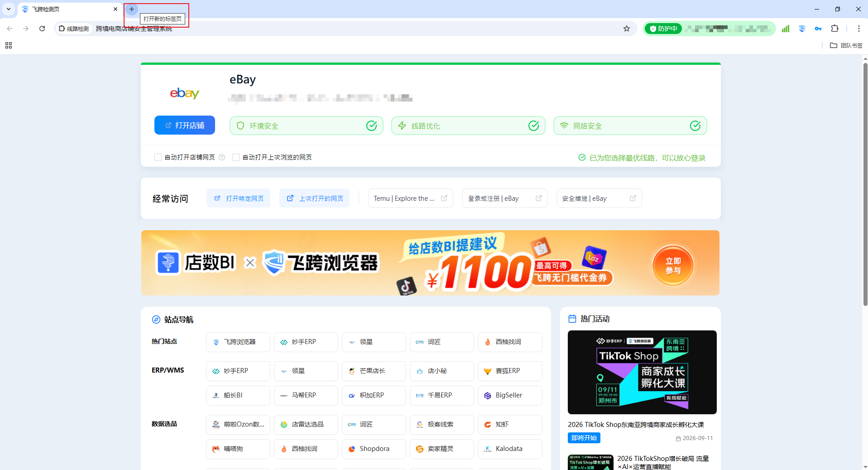Open the Kalodata site link

[510, 449]
